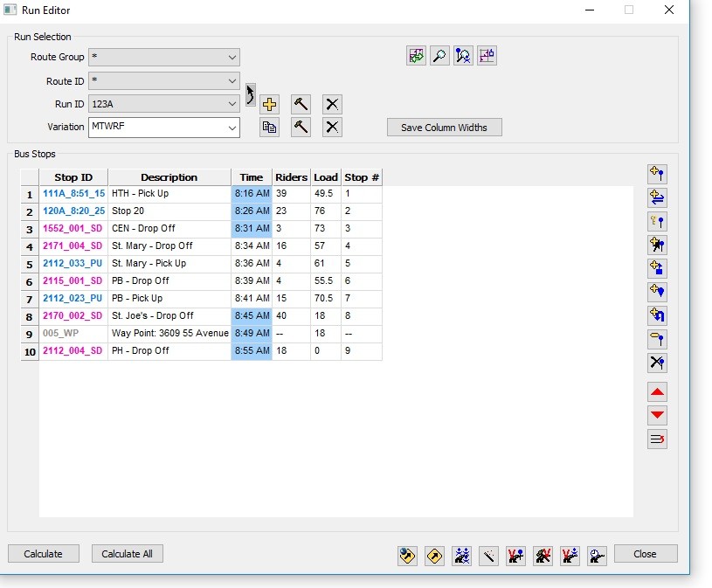Click the Load column header
This screenshot has width=712, height=588.
coord(326,177)
